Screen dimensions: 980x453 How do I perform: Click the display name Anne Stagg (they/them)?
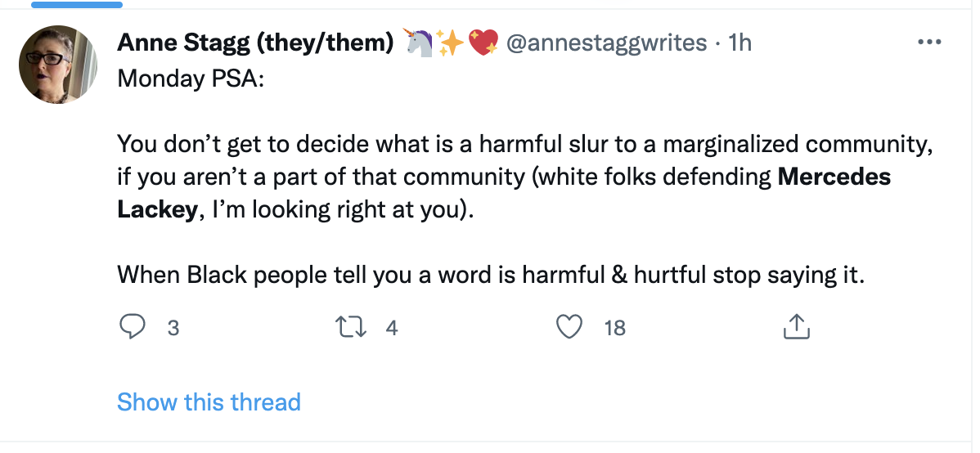[x=256, y=43]
